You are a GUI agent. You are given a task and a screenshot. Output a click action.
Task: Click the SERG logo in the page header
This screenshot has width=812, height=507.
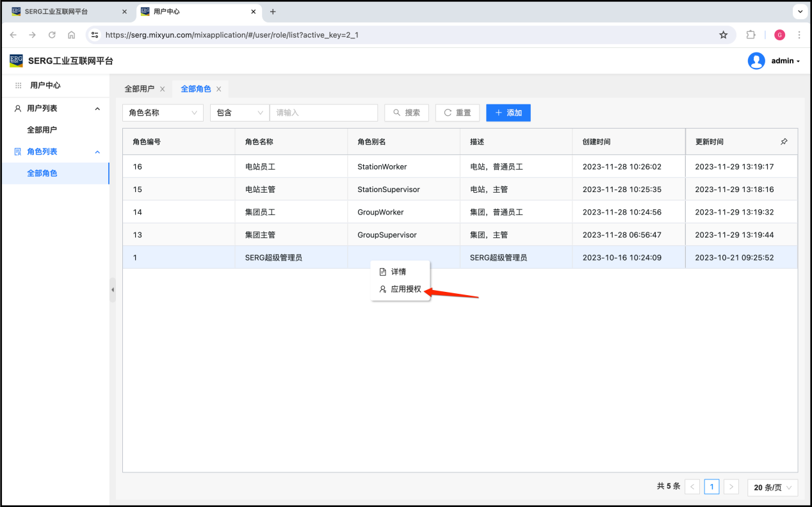[16, 61]
